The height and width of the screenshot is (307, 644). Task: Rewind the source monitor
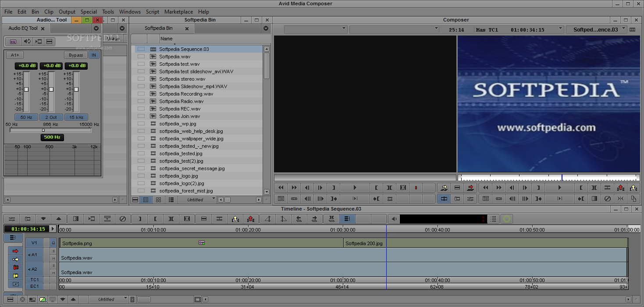pos(281,188)
